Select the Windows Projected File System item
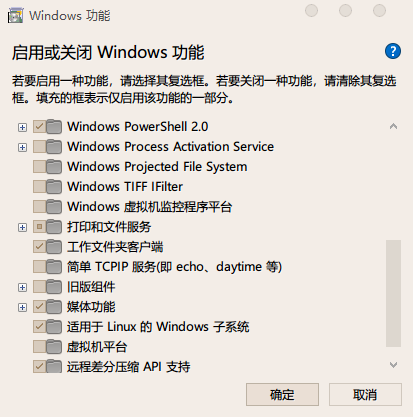 point(157,167)
